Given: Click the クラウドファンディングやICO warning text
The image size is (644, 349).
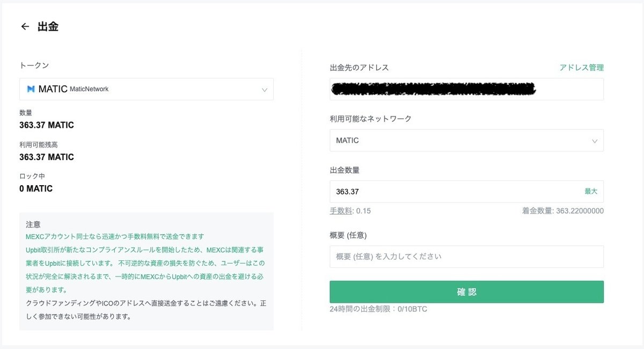Looking at the screenshot, I should [x=146, y=310].
